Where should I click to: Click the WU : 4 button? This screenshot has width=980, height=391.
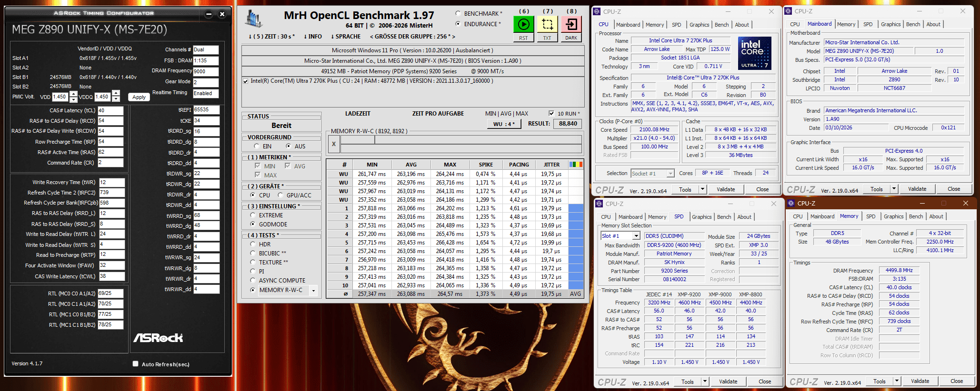pos(504,124)
